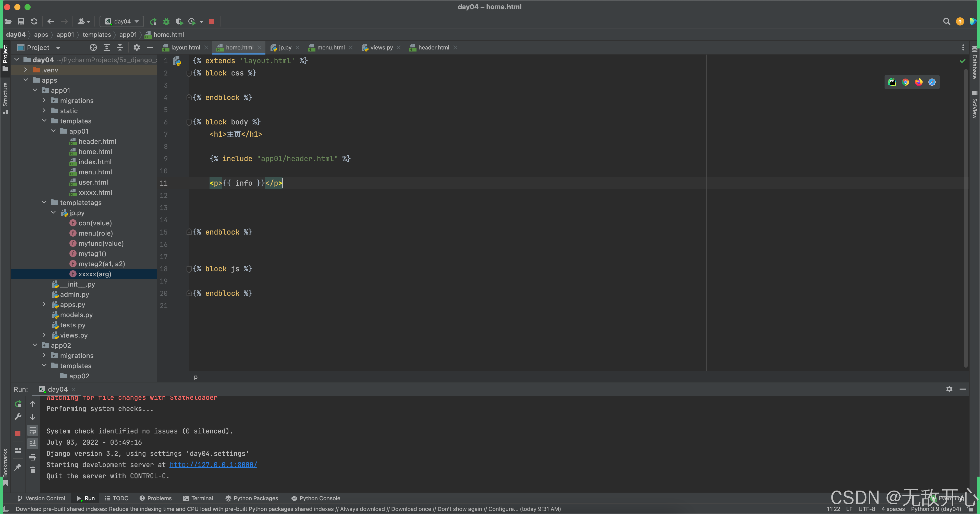Rerun day04 with the green run icon
This screenshot has height=514, width=980.
153,22
